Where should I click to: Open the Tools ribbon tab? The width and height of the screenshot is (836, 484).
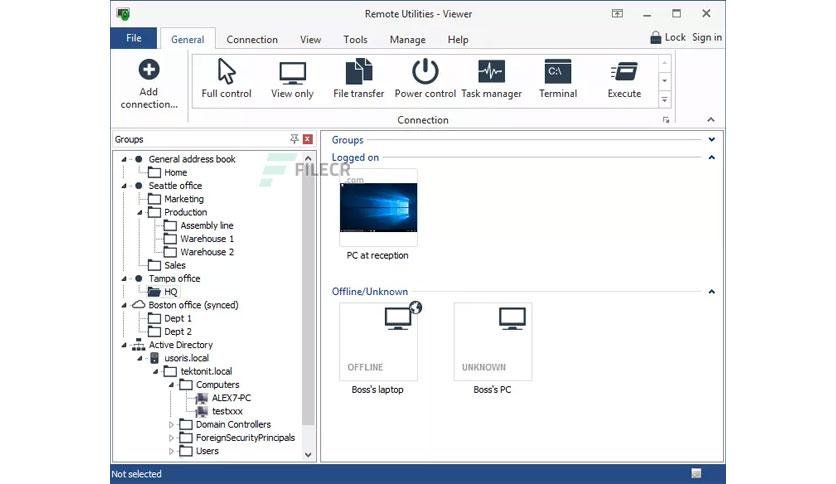pos(355,39)
